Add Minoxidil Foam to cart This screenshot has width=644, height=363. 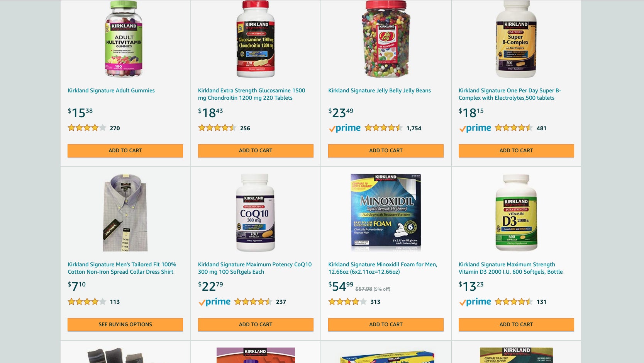click(x=386, y=325)
